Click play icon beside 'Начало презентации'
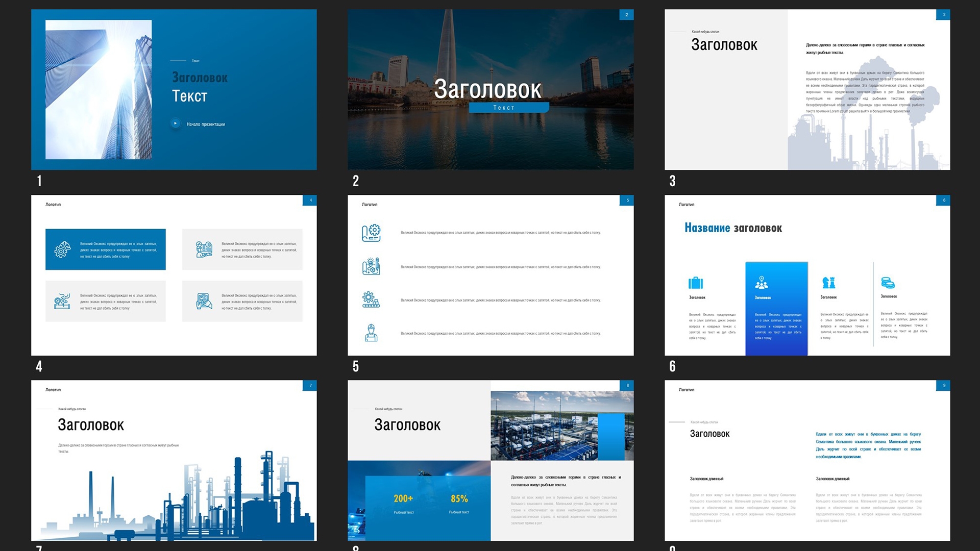Screen dimensions: 980x551 [175, 123]
